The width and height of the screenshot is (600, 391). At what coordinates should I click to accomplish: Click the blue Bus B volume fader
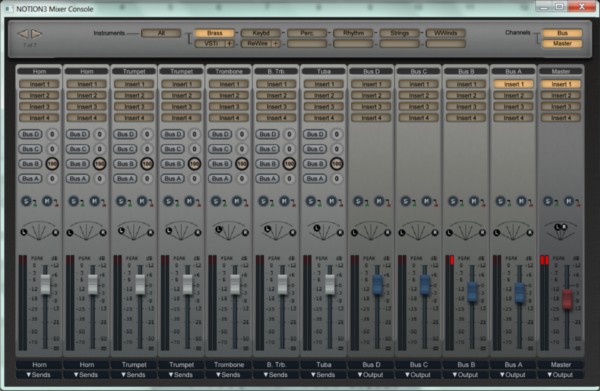[472, 292]
